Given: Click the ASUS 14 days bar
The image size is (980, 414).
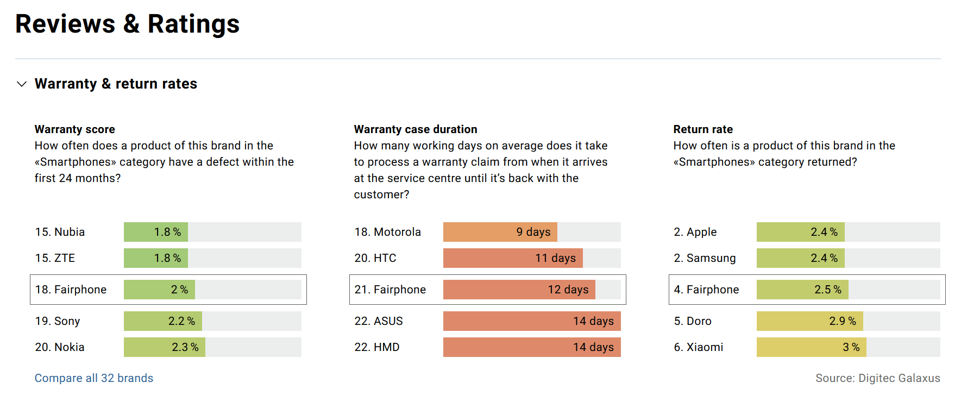Looking at the screenshot, I should click(x=532, y=321).
